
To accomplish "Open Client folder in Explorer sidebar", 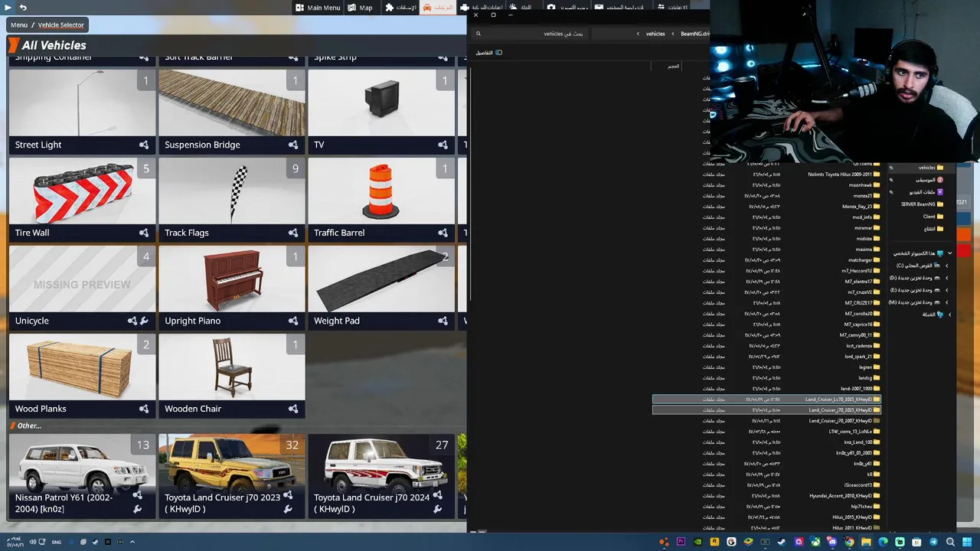I will 933,217.
